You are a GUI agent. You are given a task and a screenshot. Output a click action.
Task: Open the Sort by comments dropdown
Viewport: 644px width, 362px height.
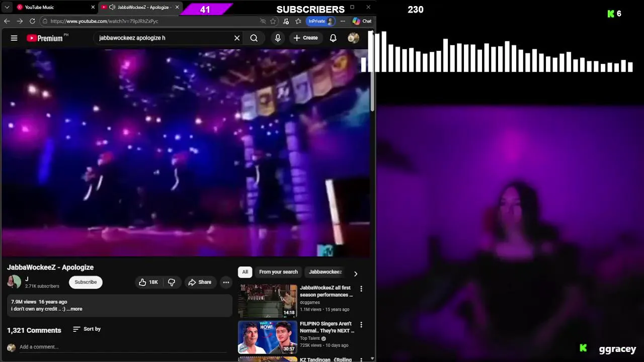click(87, 329)
